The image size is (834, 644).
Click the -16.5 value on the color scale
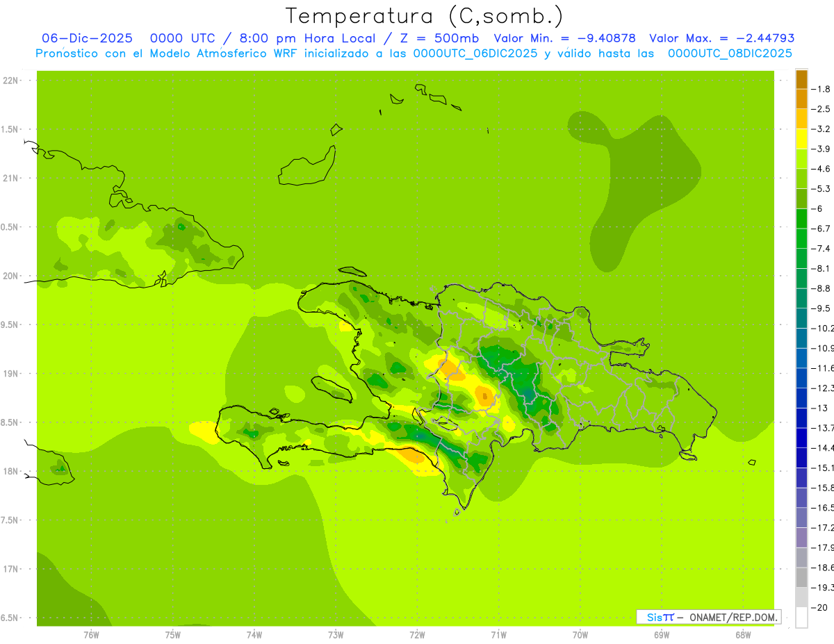[823, 508]
